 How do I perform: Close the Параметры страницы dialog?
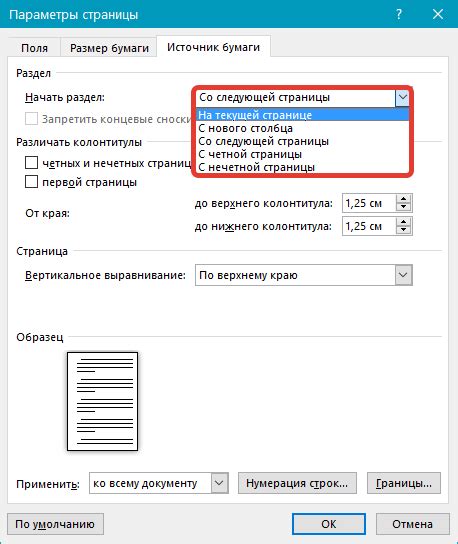pos(438,15)
